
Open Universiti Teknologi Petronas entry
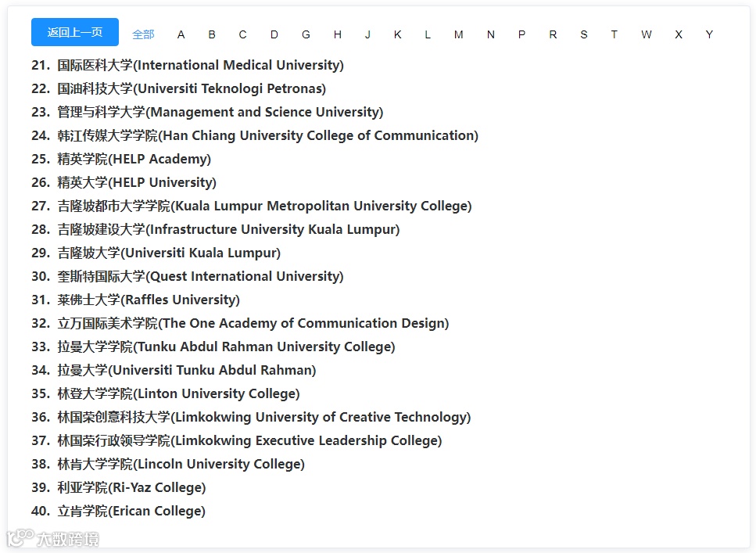click(179, 89)
